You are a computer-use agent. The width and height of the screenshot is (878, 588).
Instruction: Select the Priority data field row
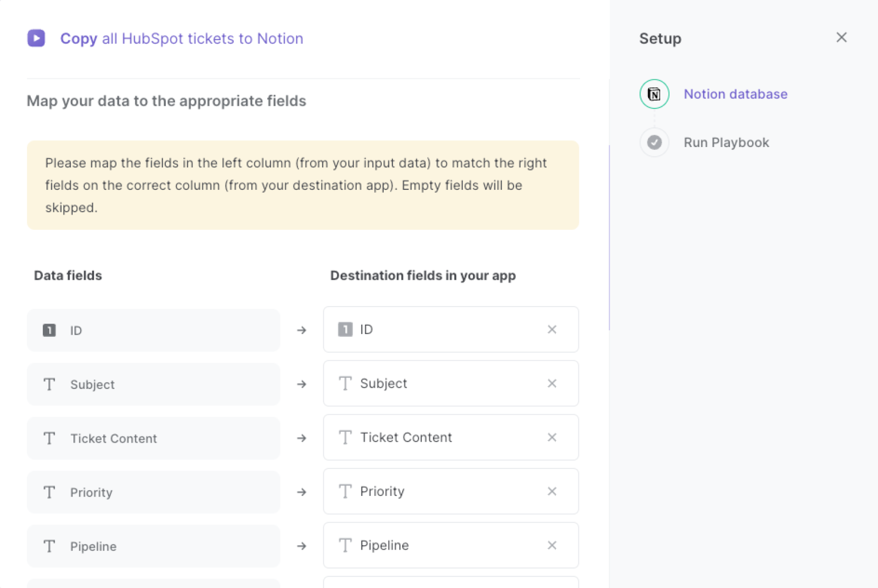(154, 493)
